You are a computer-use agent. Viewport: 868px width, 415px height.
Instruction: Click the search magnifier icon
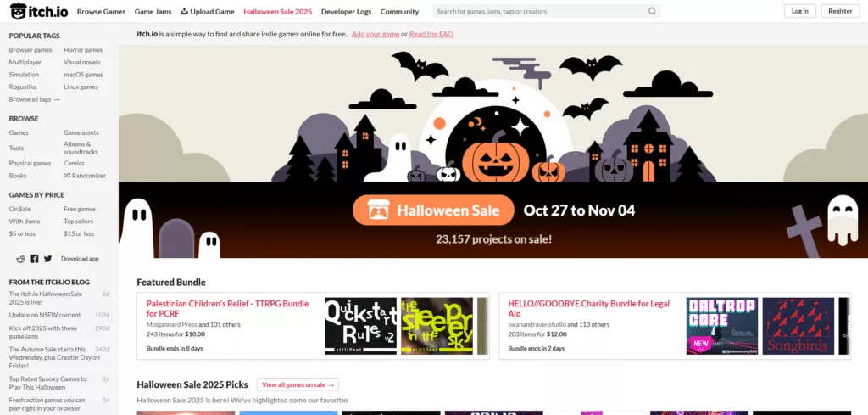tap(652, 11)
